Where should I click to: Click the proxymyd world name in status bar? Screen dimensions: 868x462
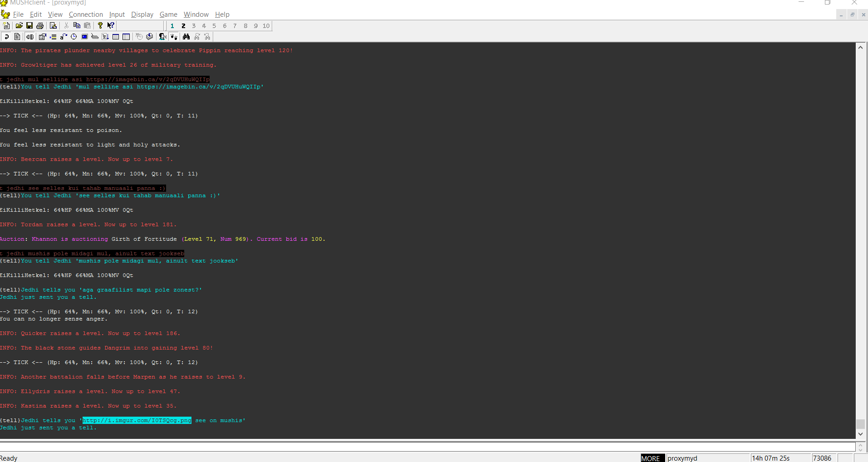707,458
